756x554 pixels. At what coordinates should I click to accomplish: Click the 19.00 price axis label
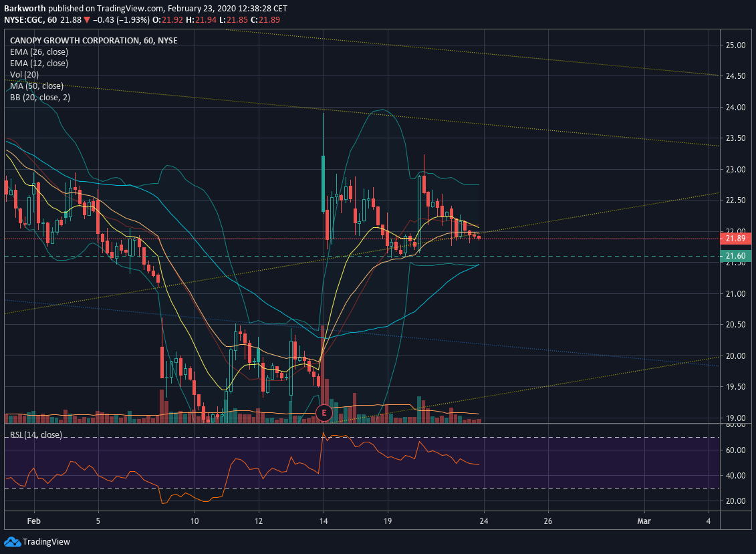click(x=735, y=418)
